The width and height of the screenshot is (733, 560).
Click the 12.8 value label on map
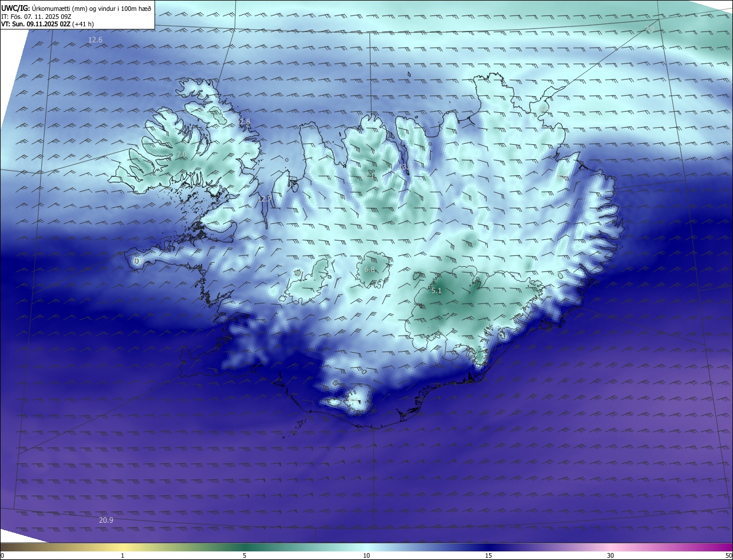tap(244, 122)
